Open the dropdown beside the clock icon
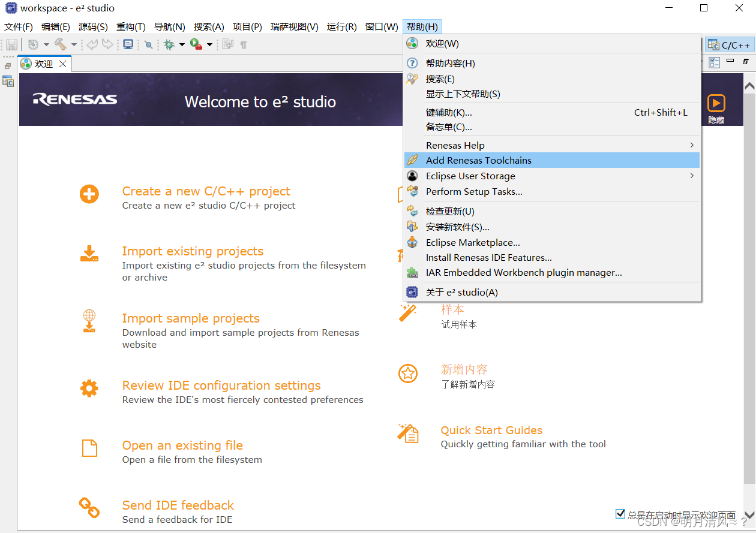The image size is (756, 533). [46, 44]
